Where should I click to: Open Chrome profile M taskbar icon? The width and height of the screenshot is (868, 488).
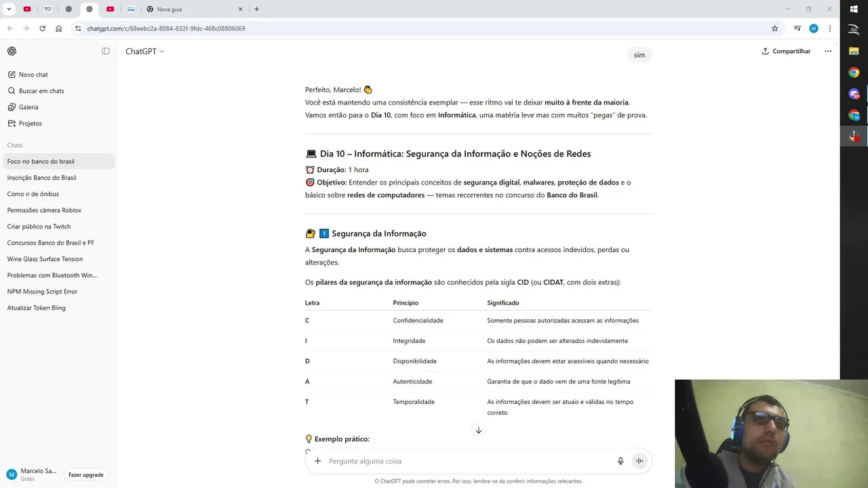pyautogui.click(x=854, y=115)
